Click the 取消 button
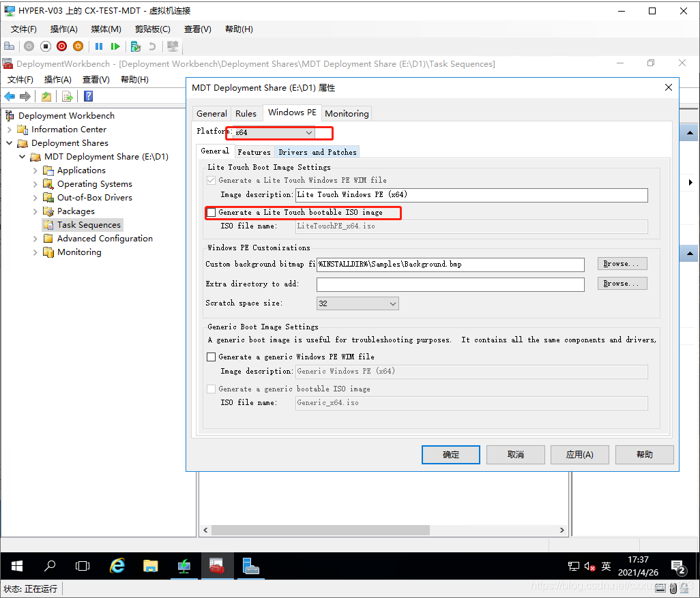Image resolution: width=700 pixels, height=598 pixels. coord(516,455)
